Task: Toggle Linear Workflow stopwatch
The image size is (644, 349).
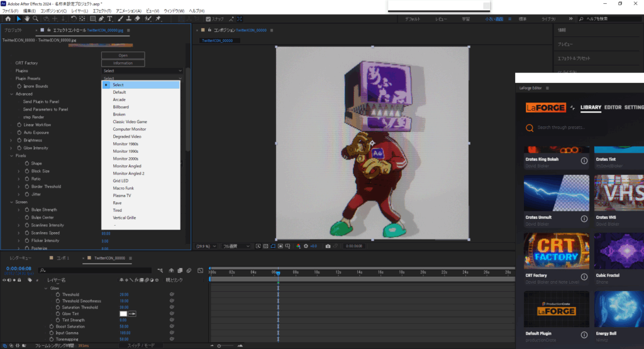Action: coord(19,125)
